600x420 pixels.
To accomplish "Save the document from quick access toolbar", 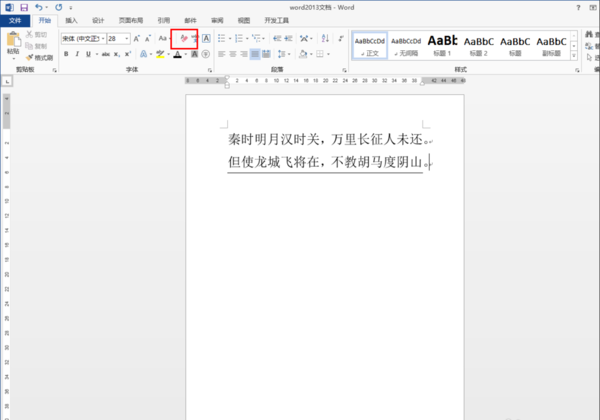I will [x=24, y=7].
